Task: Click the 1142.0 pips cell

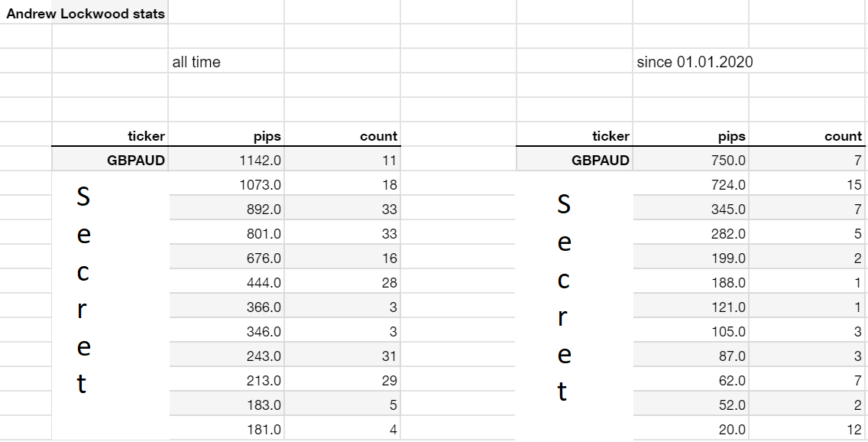Action: [x=226, y=160]
